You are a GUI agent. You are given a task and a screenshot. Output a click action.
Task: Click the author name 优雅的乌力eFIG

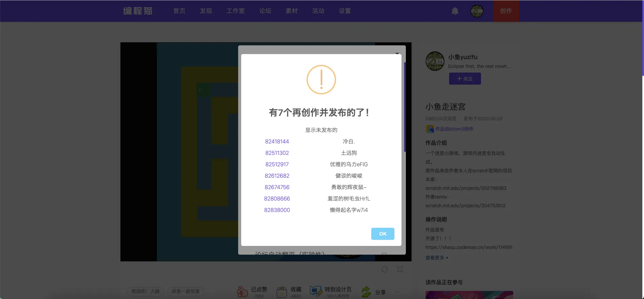click(349, 164)
